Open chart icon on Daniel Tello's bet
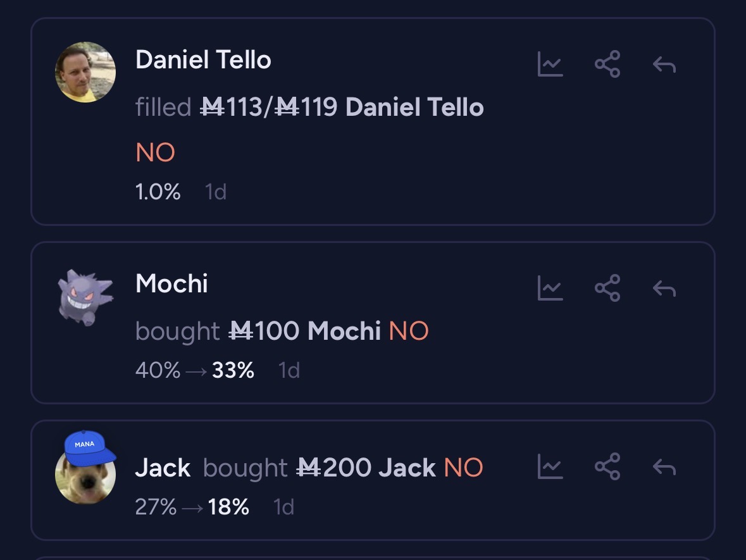746x560 pixels. tap(550, 65)
